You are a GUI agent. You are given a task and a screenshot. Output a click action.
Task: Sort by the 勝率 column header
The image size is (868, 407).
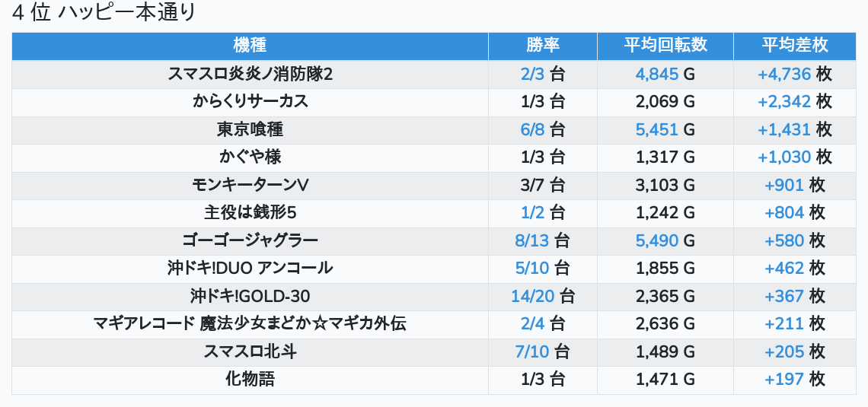click(x=542, y=45)
